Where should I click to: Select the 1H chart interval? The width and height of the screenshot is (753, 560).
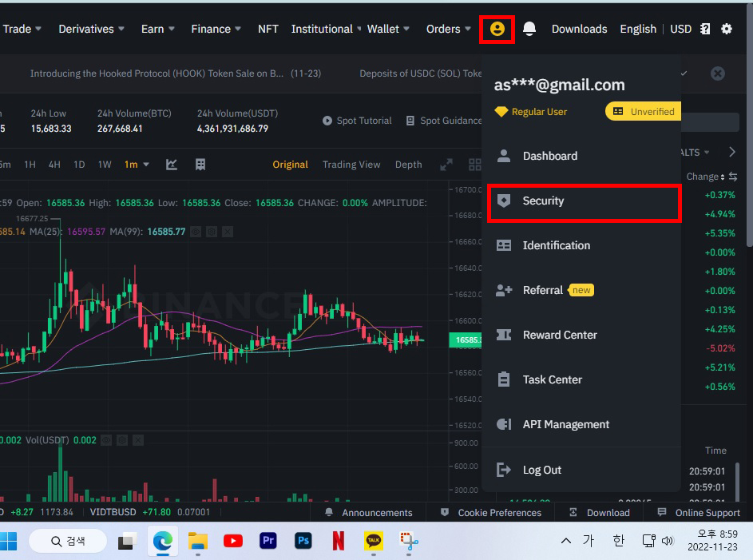[x=30, y=165]
